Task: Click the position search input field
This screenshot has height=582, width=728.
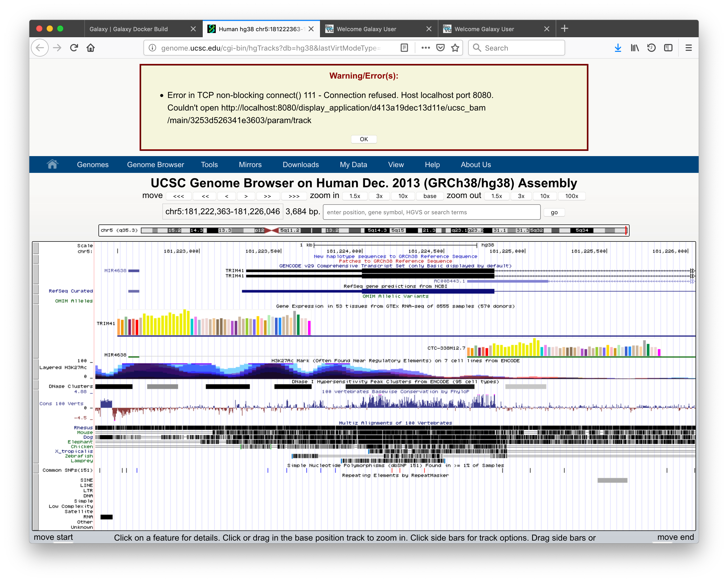Action: [432, 212]
